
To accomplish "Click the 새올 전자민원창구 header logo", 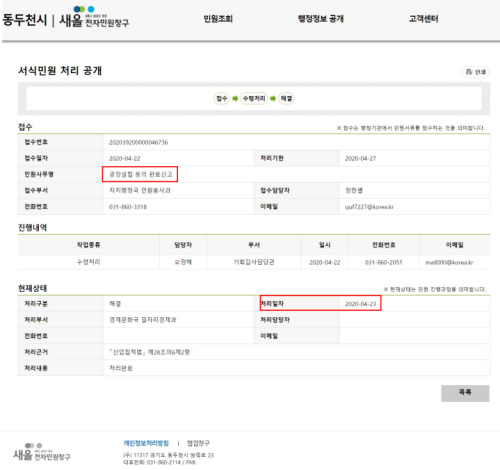I will coord(94,17).
